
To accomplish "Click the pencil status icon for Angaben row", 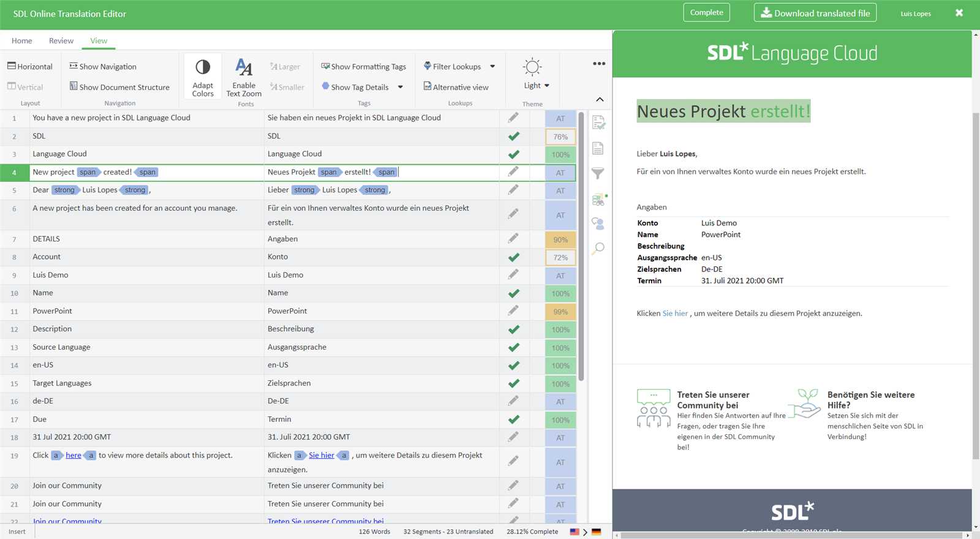I will tap(513, 238).
